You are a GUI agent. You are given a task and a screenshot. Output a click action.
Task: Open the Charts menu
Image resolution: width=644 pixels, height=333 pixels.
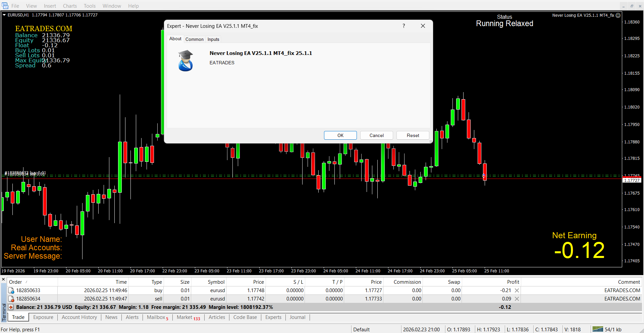click(70, 6)
